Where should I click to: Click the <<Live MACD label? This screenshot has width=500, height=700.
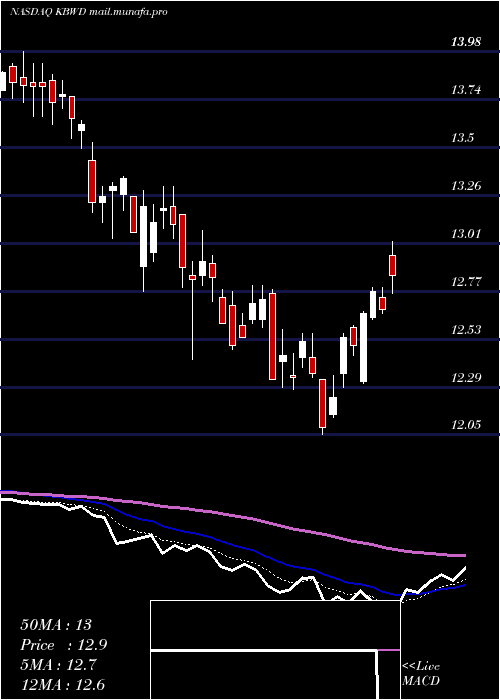(421, 673)
